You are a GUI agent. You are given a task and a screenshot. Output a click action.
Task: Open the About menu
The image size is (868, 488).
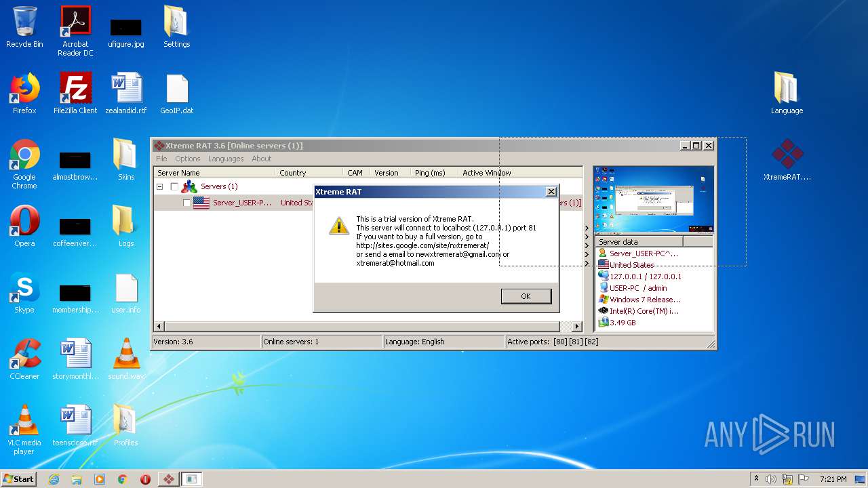click(x=262, y=159)
